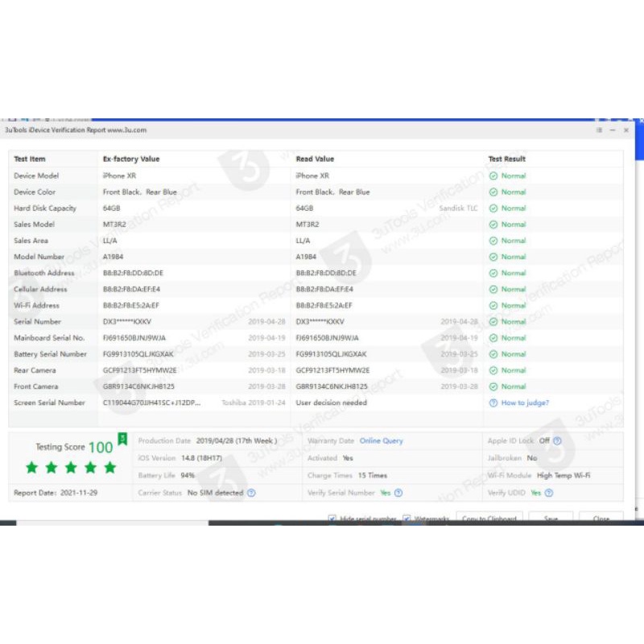
Task: Click Normal check icon in Device Model row
Action: pos(493,175)
